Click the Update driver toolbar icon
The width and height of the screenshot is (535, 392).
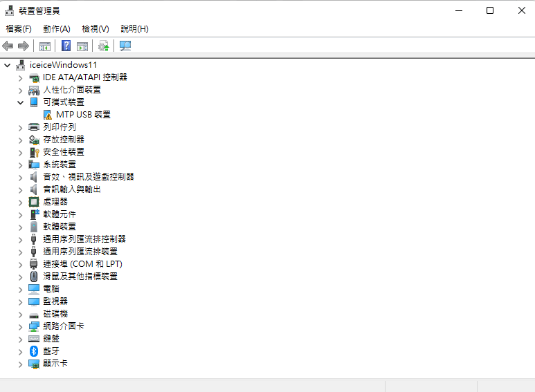[x=103, y=46]
